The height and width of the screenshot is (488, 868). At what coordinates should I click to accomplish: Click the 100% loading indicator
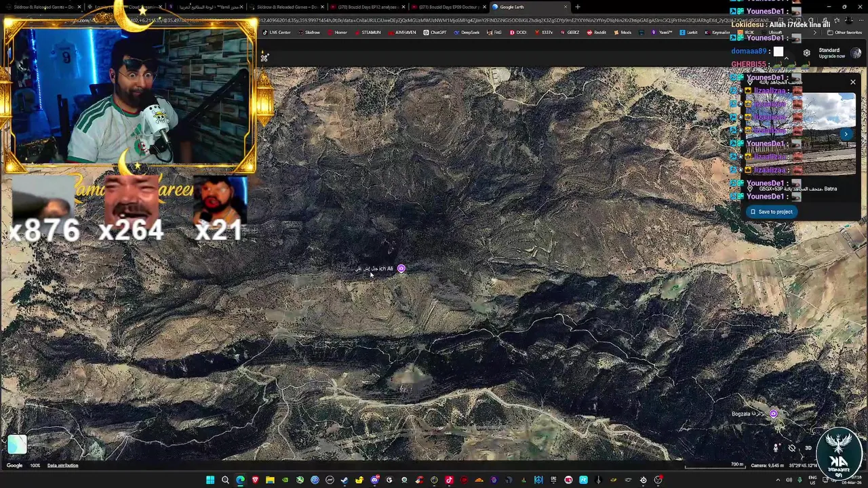(35, 466)
